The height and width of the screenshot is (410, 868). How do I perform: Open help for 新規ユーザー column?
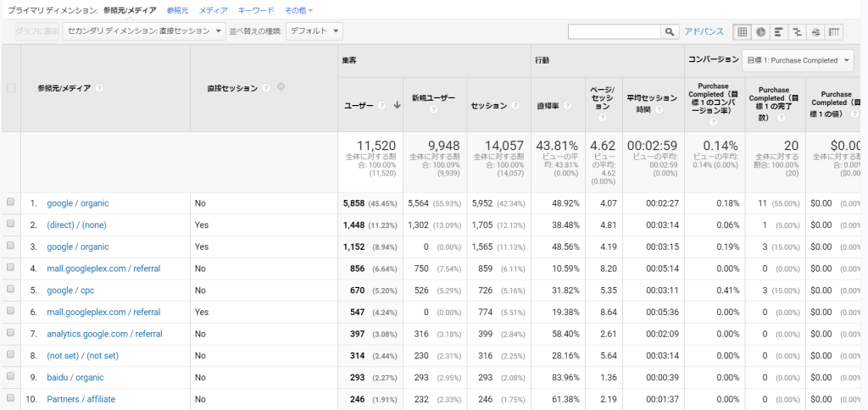[433, 109]
